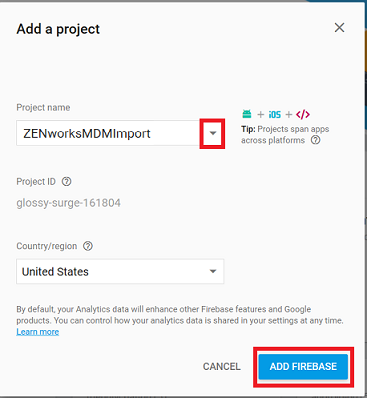Click the glossy-surge-161804 project ID text
The height and width of the screenshot is (398, 367).
(69, 203)
